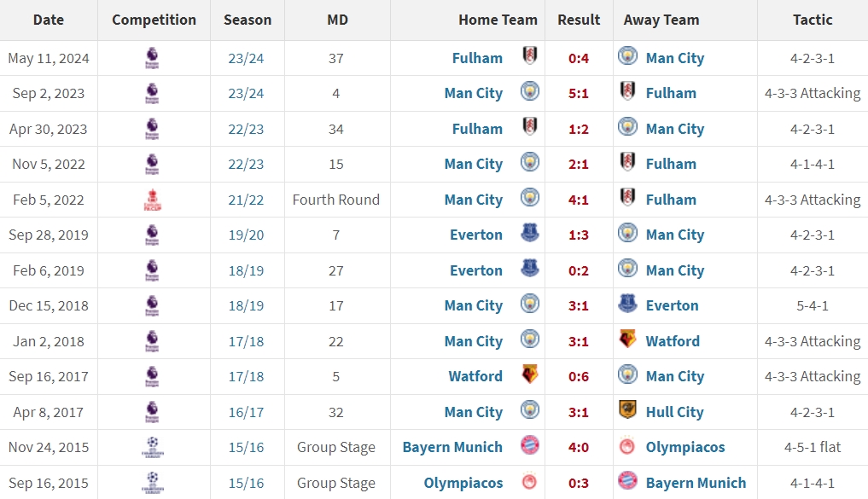
Task: Click Champions League logo in Sep 16, 2015 row
Action: (152, 483)
